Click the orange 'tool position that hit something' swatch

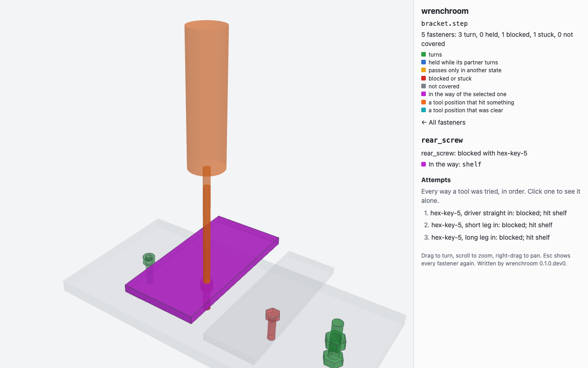pyautogui.click(x=424, y=102)
